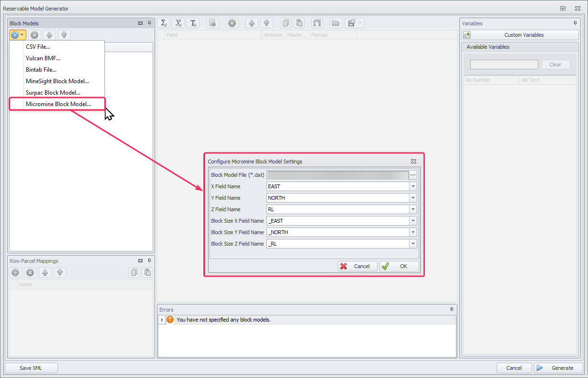Screen dimensions: 588x378
Task: Choose Vulcan BMF from the menu
Action: tap(43, 58)
